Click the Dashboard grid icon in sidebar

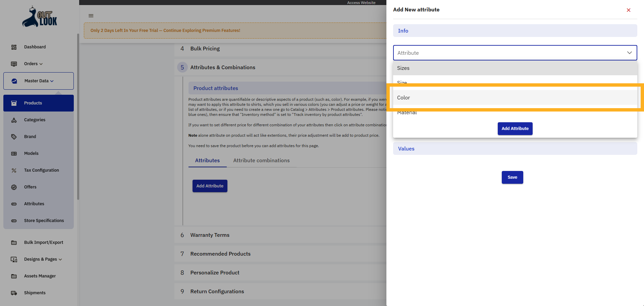pos(14,47)
